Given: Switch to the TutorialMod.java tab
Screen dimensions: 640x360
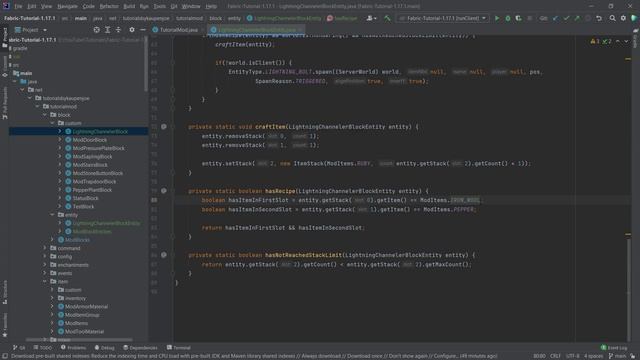Looking at the screenshot, I should 177,30.
